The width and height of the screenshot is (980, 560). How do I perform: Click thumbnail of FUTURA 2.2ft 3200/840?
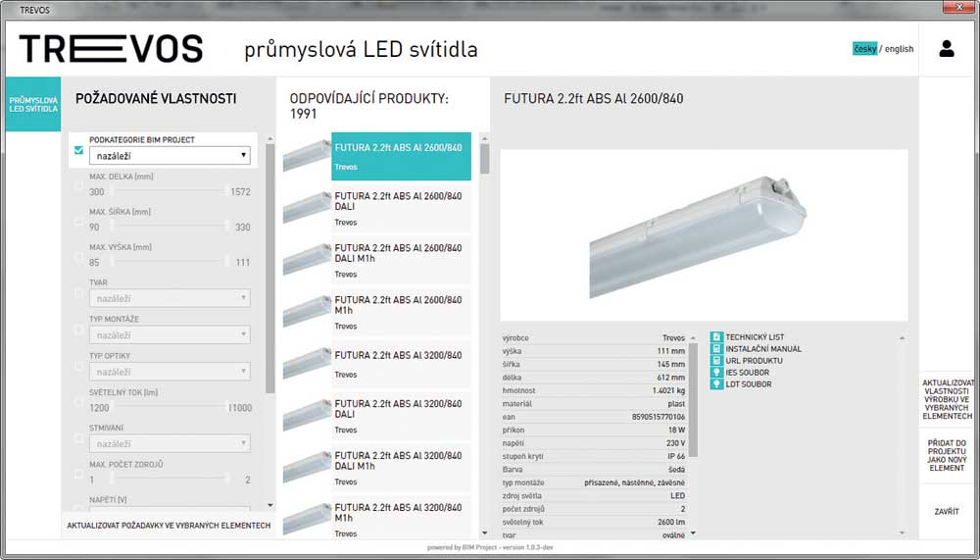[307, 363]
